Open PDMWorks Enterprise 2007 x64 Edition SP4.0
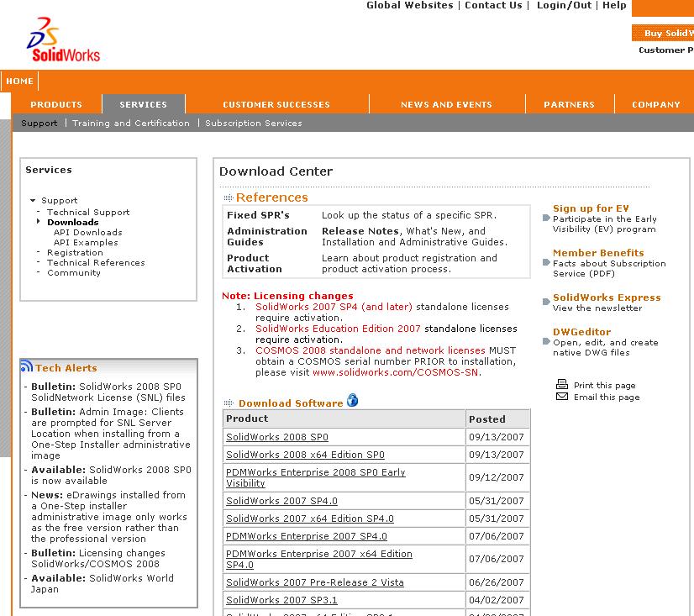The width and height of the screenshot is (694, 616). coord(319,560)
